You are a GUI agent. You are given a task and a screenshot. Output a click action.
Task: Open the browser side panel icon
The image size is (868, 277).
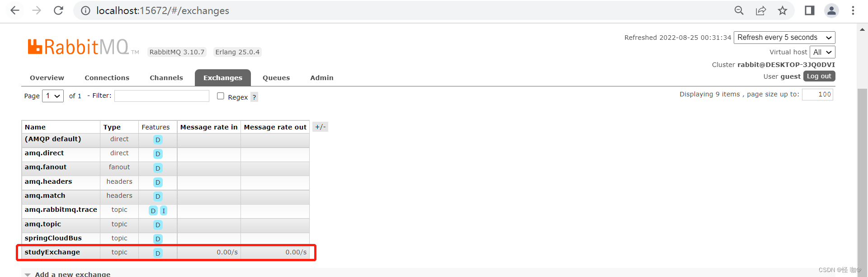(809, 10)
